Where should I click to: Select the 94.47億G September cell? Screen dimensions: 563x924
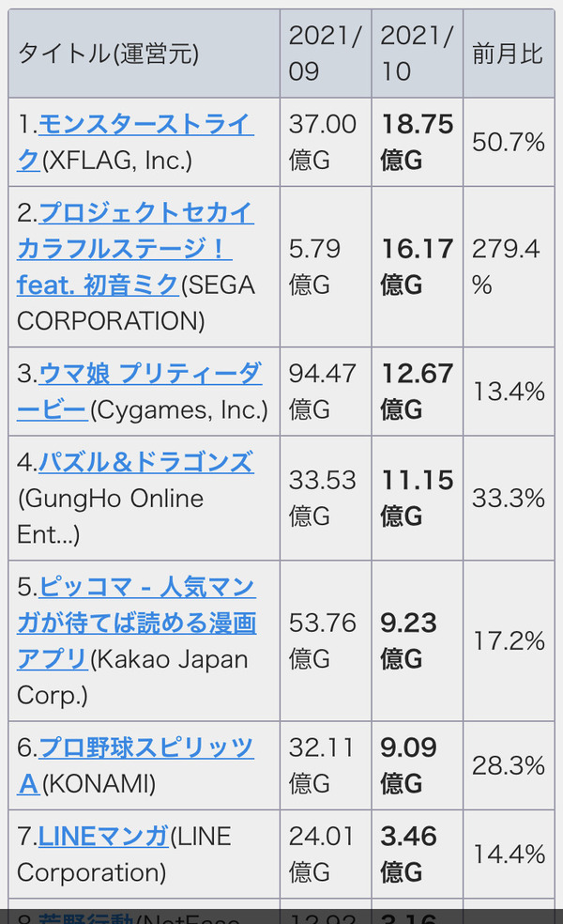pos(326,392)
